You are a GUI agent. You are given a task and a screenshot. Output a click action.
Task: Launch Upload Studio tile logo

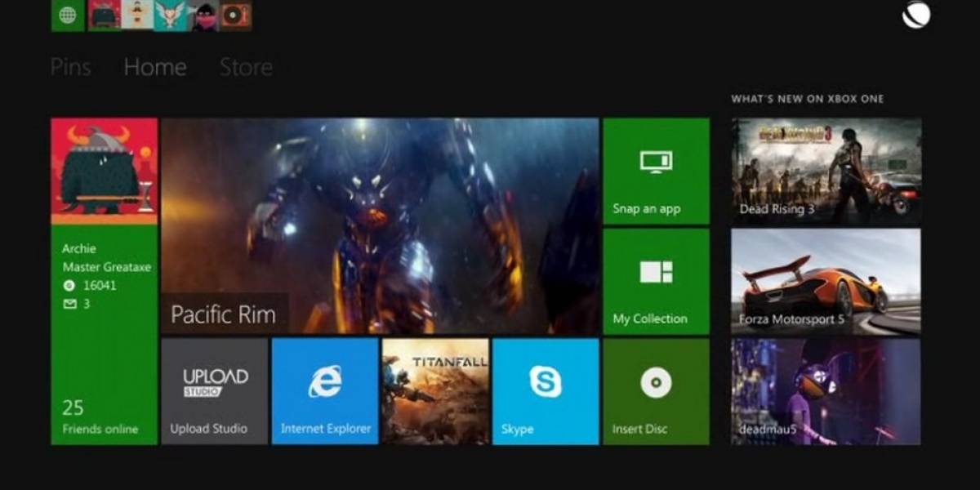coord(216,381)
